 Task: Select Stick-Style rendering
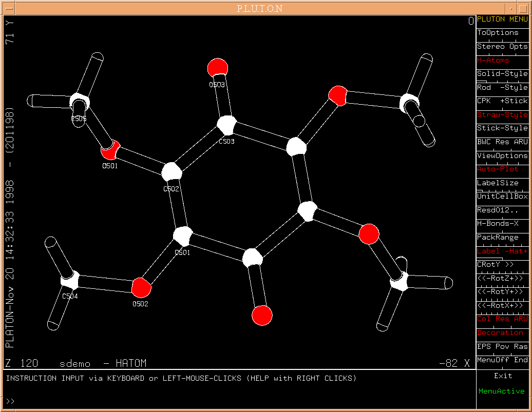[502, 128]
